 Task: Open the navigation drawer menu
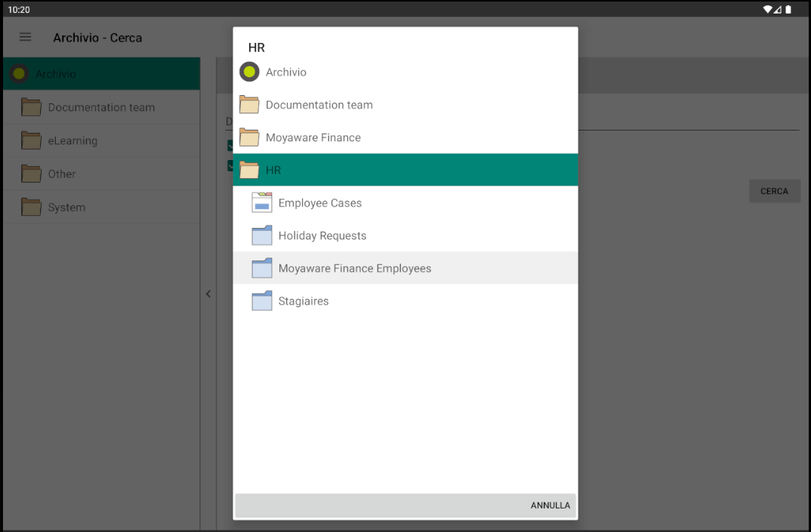click(x=25, y=37)
